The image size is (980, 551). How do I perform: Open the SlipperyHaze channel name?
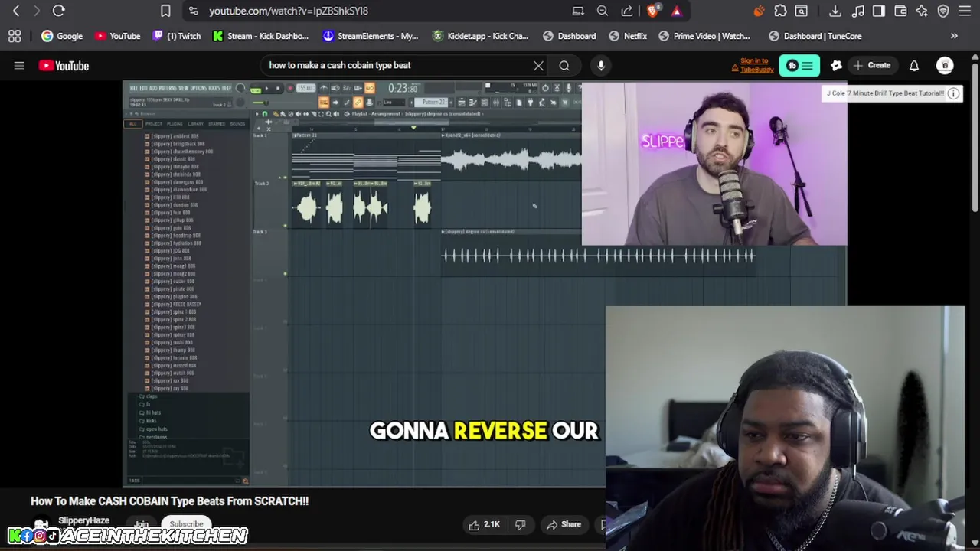point(84,521)
